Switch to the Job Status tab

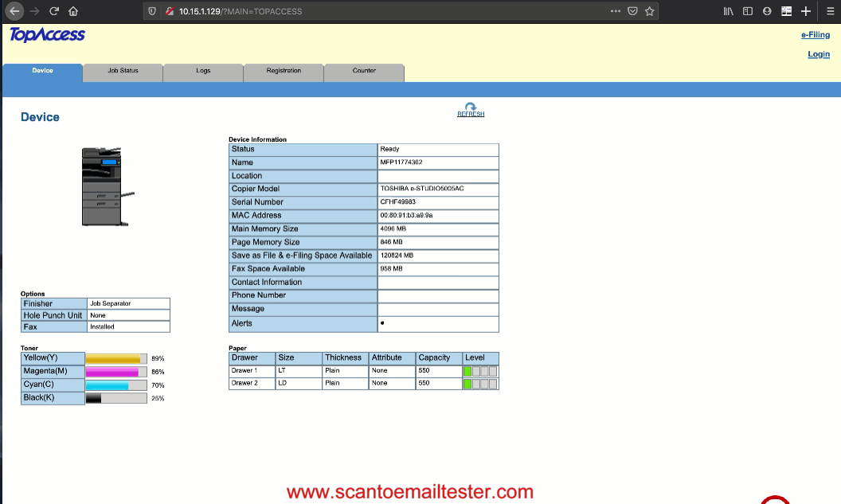(123, 71)
